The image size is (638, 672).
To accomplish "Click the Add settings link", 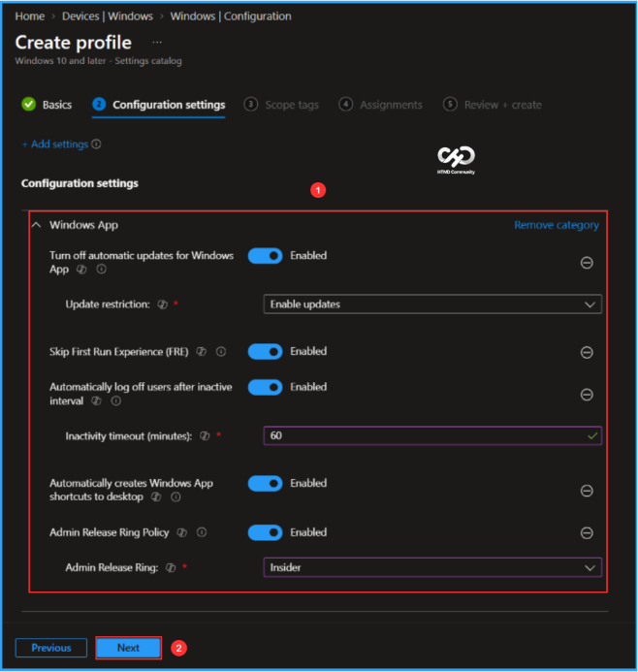I will pyautogui.click(x=55, y=144).
